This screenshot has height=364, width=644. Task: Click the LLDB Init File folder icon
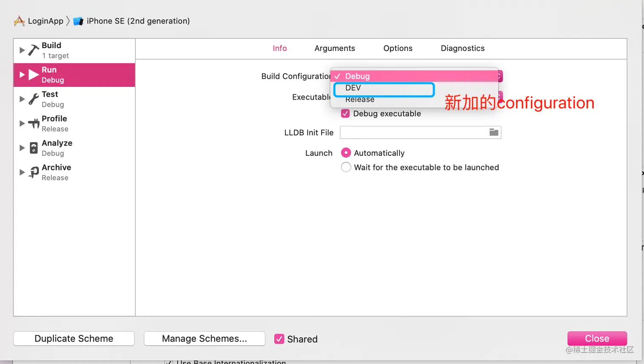click(x=494, y=132)
